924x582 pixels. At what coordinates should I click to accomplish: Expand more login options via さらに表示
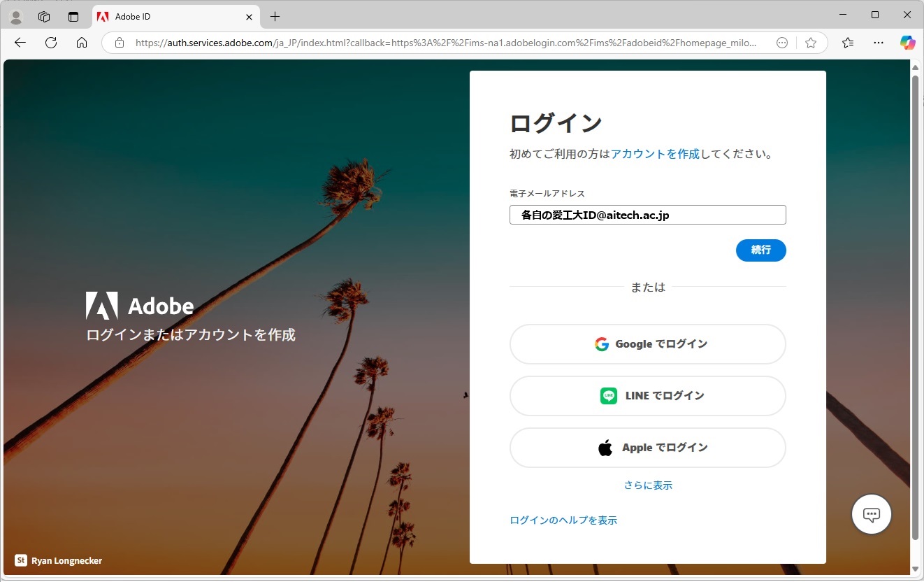tap(648, 485)
